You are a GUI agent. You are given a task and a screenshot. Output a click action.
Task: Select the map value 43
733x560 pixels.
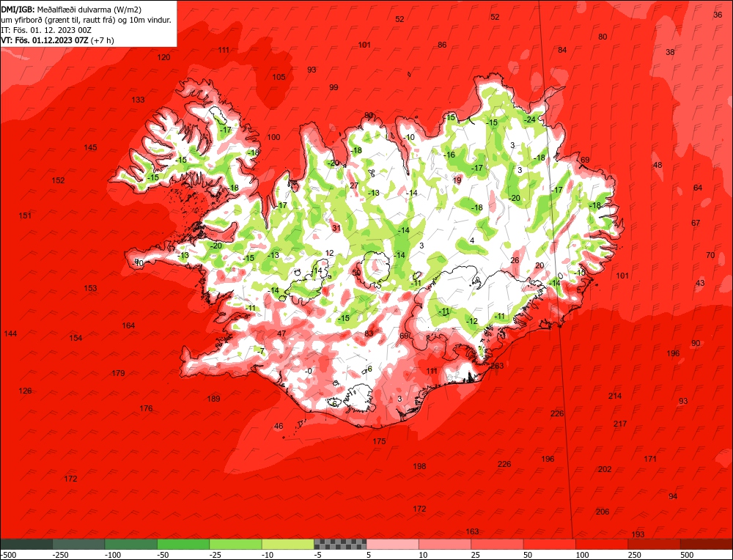(700, 283)
